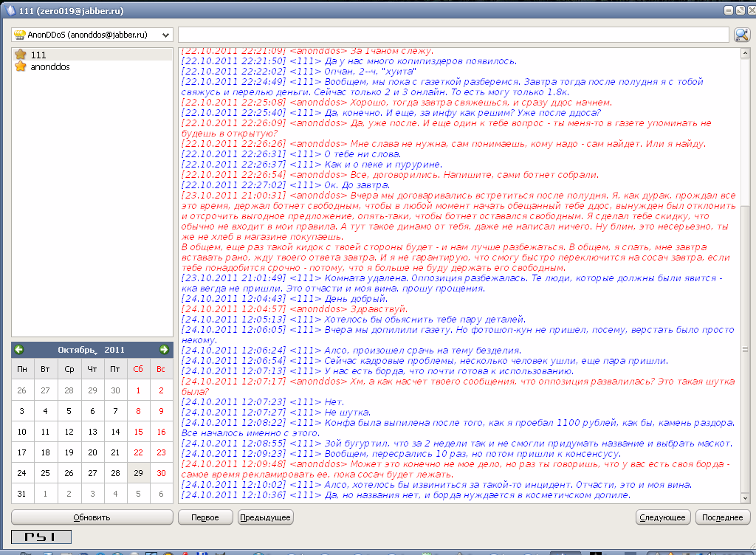This screenshot has height=555, width=756.
Task: Select October 29 in the calendar
Action: 138,473
